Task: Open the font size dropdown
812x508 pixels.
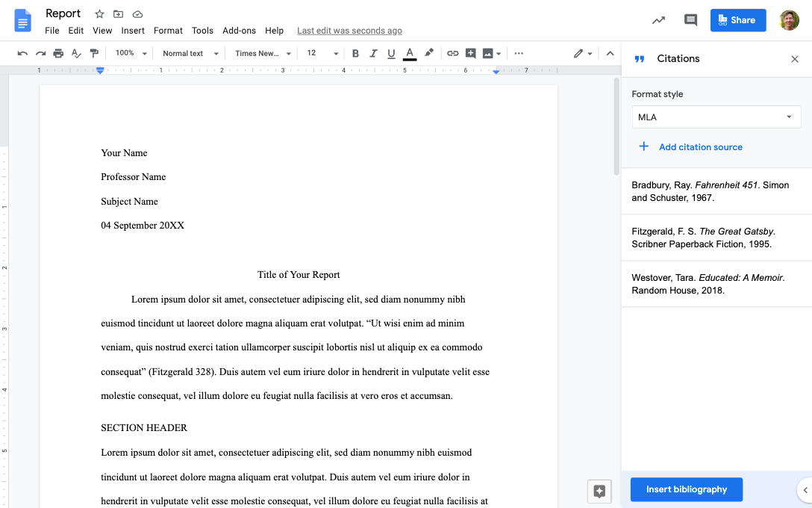Action: [335, 53]
